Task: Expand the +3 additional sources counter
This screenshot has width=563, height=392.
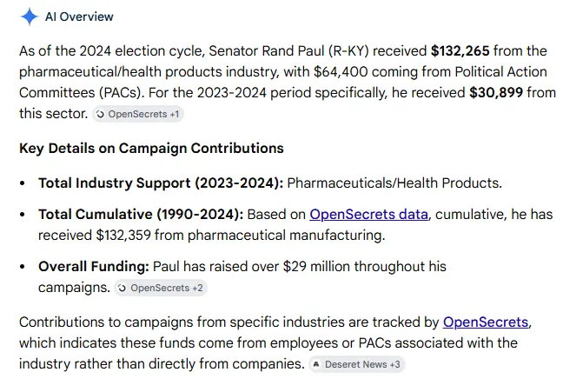Action: tap(395, 364)
